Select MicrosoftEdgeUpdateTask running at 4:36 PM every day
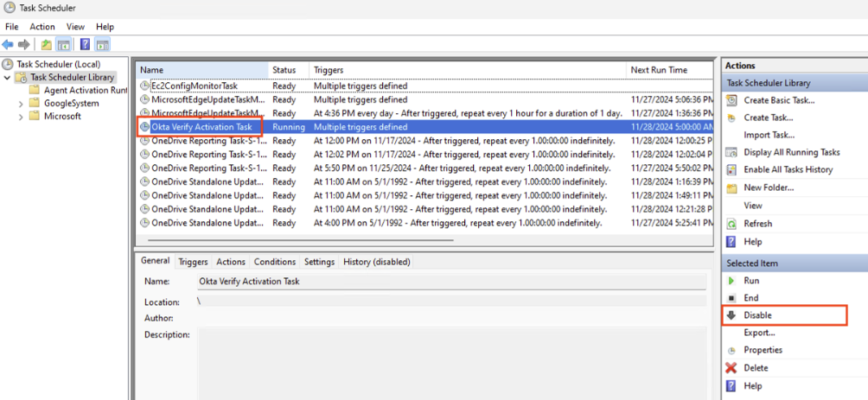Screen dimensions: 868x400 (x=424, y=113)
